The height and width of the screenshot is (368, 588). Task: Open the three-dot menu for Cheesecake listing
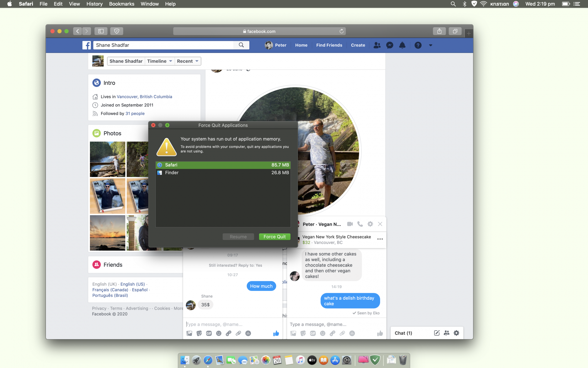pos(380,239)
